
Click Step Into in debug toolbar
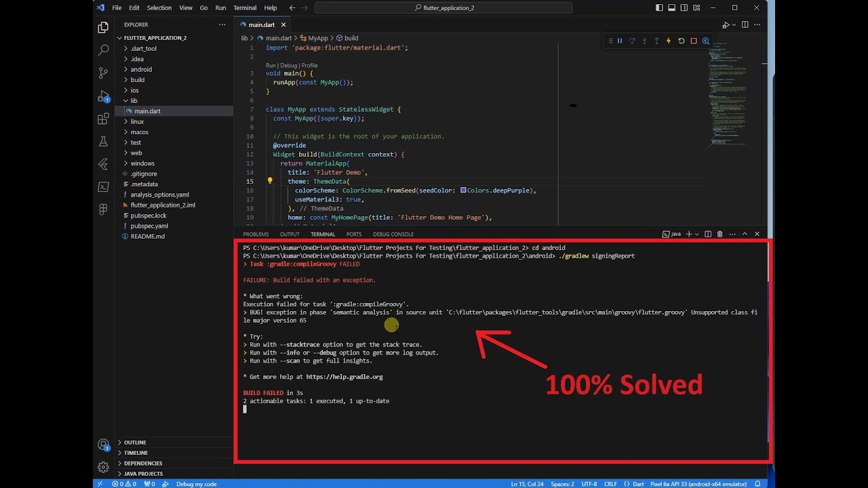coord(644,41)
